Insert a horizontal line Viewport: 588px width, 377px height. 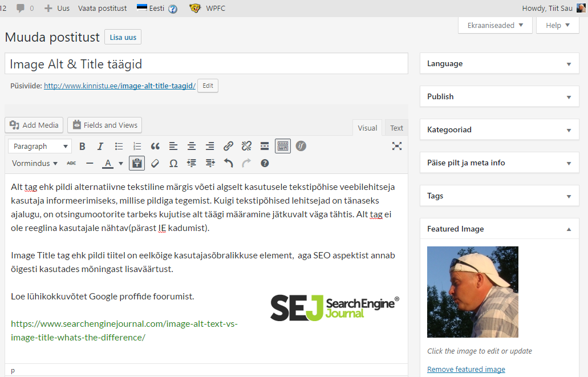pyautogui.click(x=90, y=163)
